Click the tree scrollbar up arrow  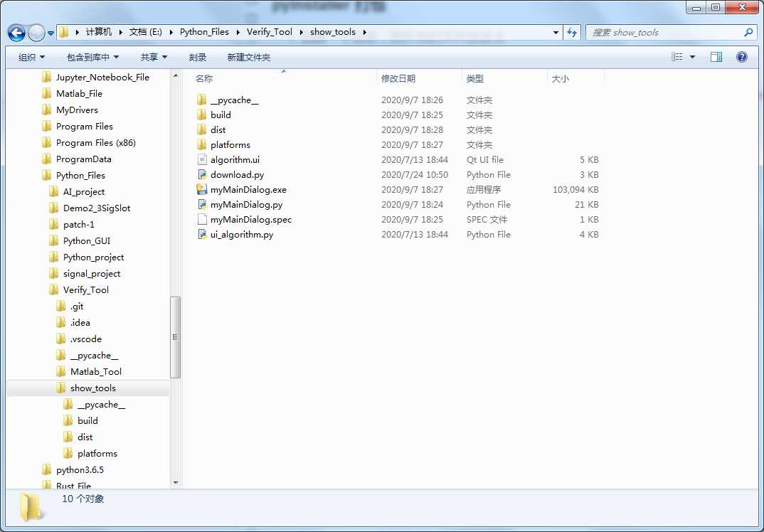click(x=176, y=75)
